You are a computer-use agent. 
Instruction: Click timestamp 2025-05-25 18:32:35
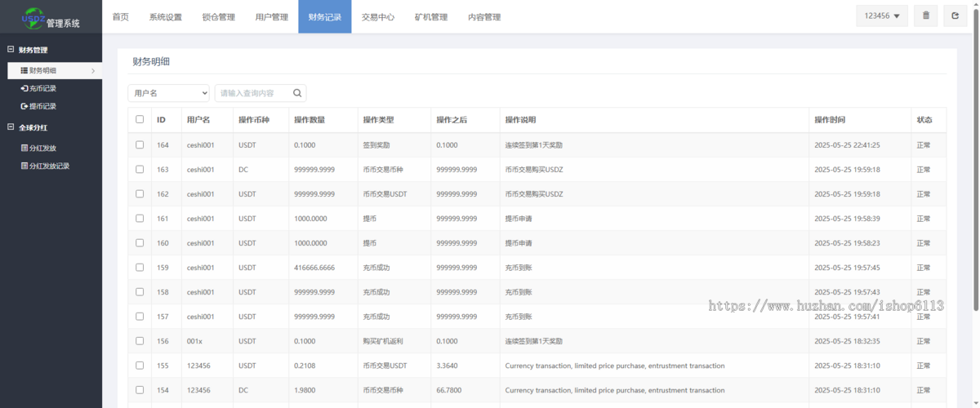click(847, 341)
